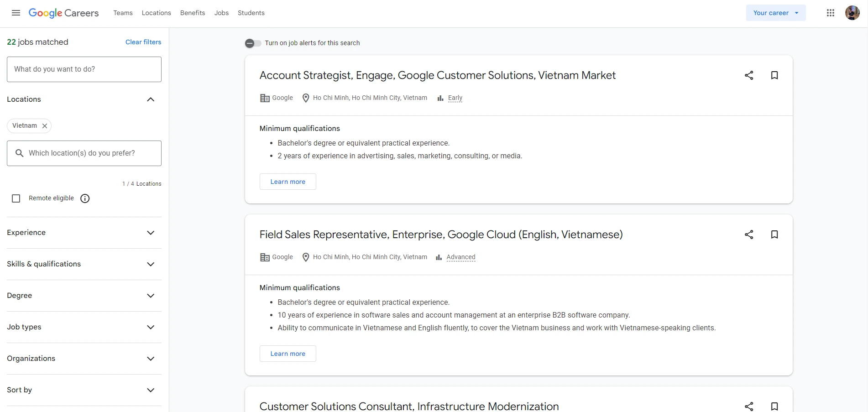This screenshot has width=868, height=412.
Task: Click the Remote eligible info icon
Action: pos(85,198)
